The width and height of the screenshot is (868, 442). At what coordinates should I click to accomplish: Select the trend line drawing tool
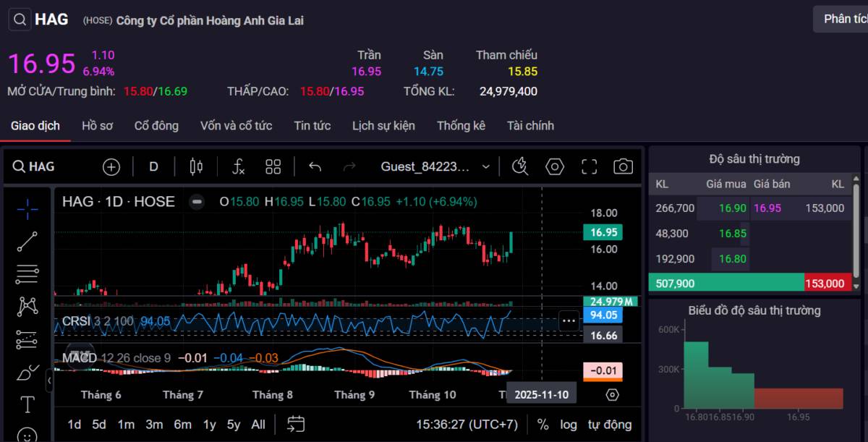(27, 242)
